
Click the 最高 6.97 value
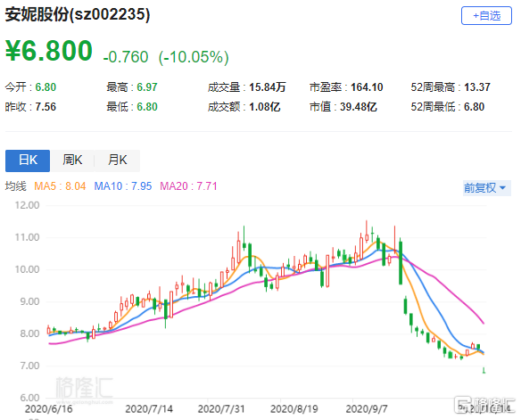[x=147, y=87]
